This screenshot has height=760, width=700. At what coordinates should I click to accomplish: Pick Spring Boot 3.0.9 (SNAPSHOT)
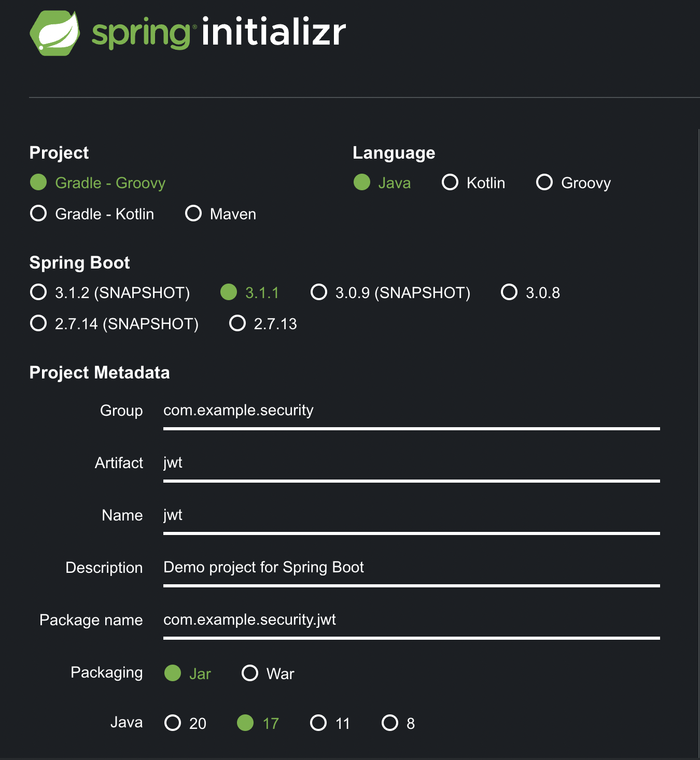[390, 293]
